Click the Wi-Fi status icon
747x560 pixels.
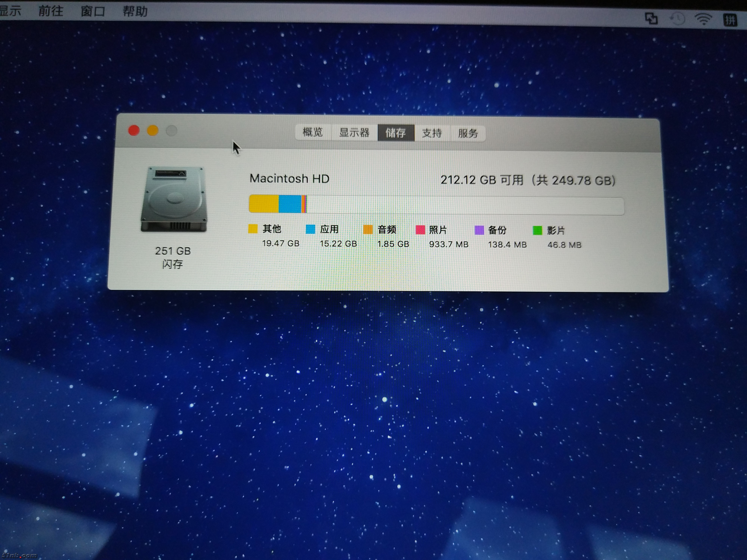click(x=703, y=19)
